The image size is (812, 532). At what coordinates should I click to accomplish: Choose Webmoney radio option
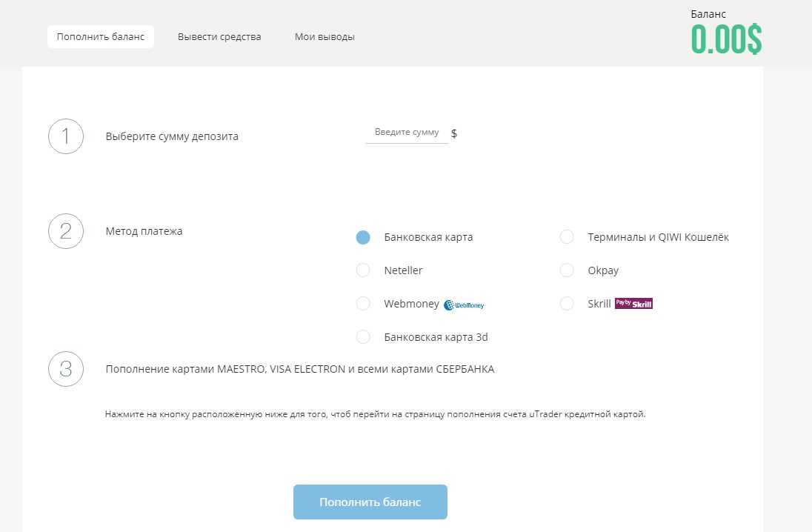[363, 304]
